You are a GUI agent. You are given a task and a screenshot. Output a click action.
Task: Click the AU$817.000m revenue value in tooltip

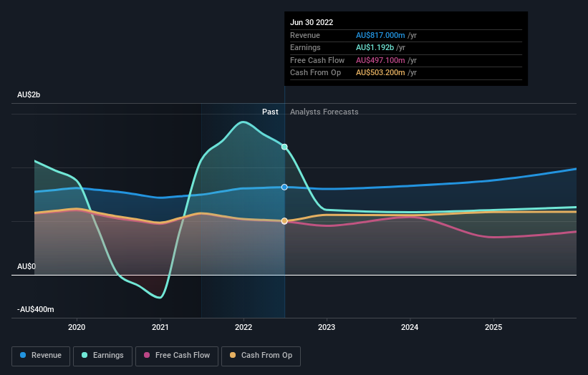[380, 35]
